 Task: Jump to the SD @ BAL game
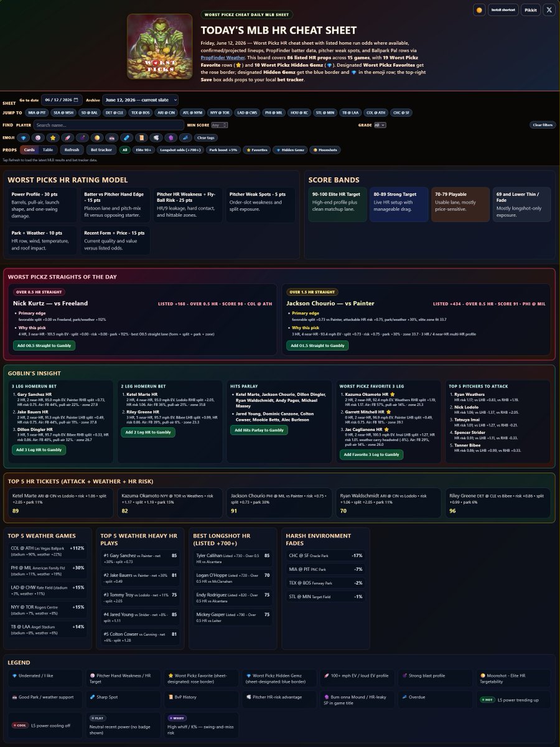pyautogui.click(x=90, y=113)
